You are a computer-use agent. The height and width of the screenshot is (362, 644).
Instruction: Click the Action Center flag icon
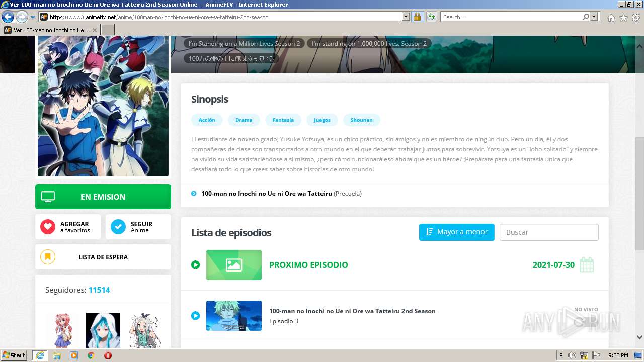click(596, 355)
